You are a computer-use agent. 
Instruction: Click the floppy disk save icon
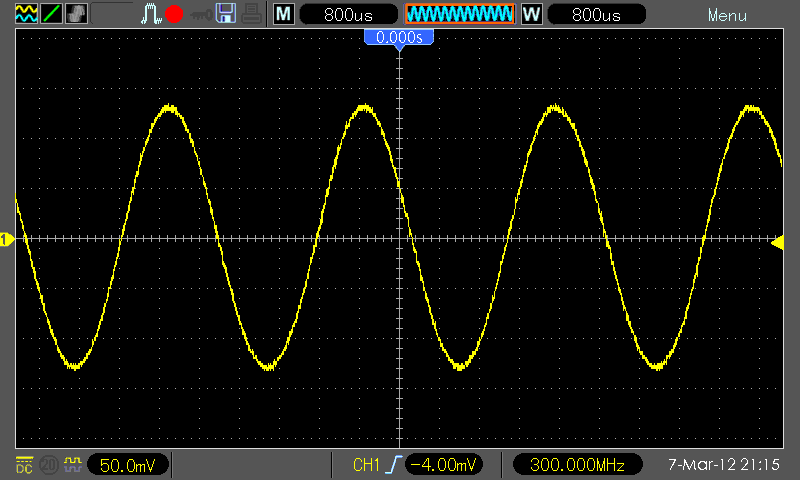click(x=226, y=14)
